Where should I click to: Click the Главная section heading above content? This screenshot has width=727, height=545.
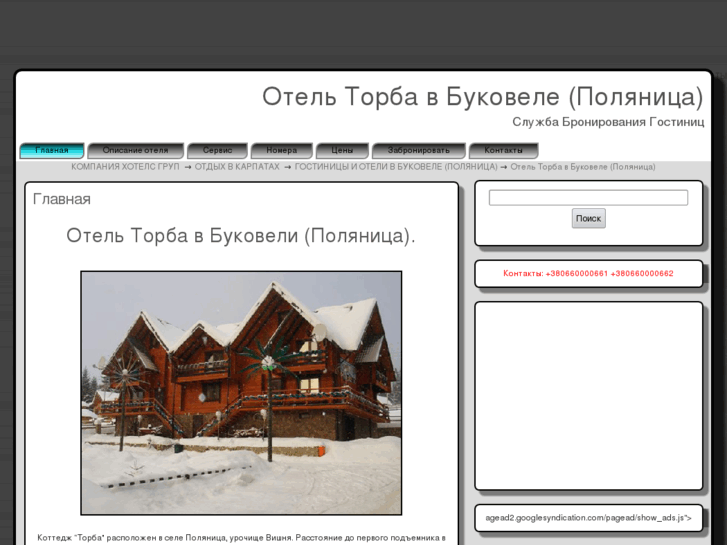(62, 199)
